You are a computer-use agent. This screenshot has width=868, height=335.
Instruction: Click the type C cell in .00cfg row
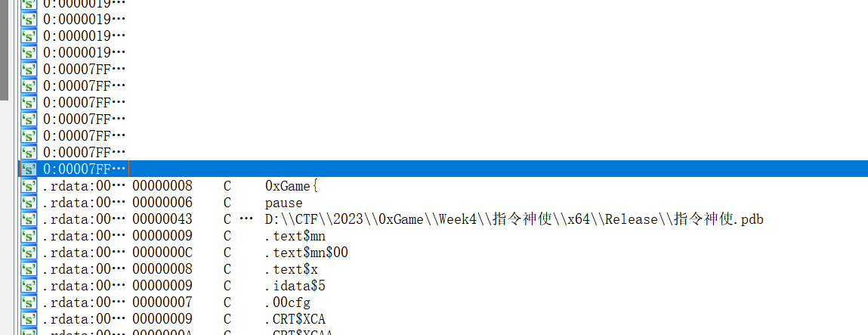[227, 302]
